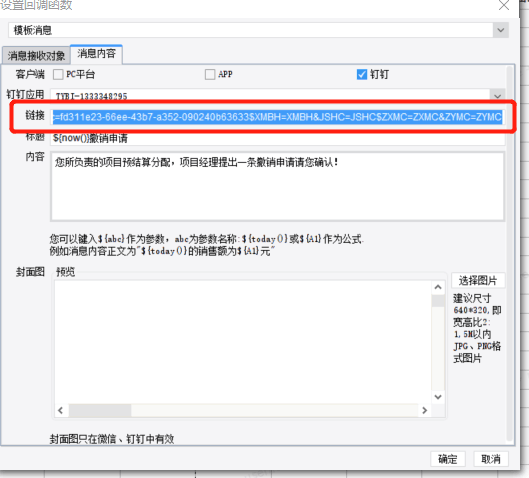Close the 设置回调函数 dialog
529x478 pixels.
pyautogui.click(x=504, y=5)
